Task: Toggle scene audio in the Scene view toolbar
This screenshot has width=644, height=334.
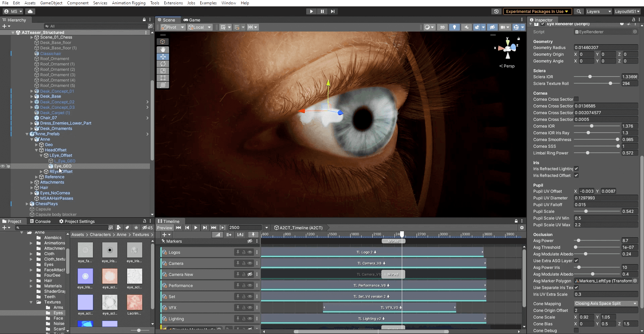Action: 466,27
